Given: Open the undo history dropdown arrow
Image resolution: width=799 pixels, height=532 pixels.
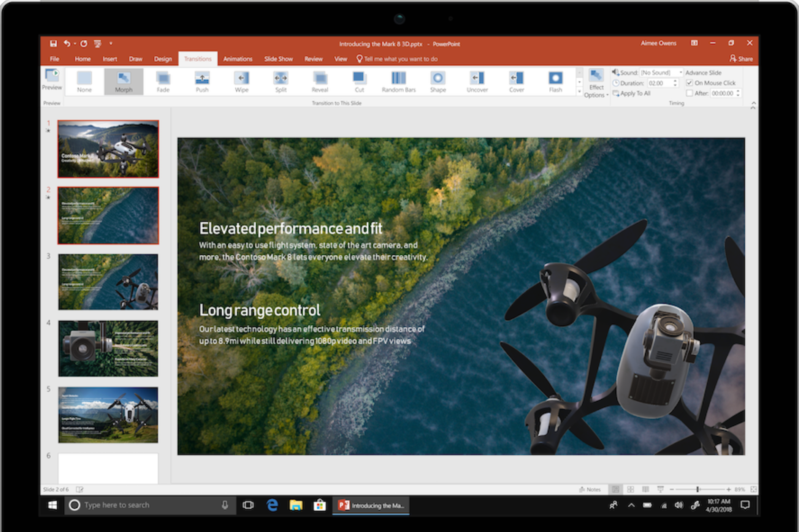Looking at the screenshot, I should 75,43.
